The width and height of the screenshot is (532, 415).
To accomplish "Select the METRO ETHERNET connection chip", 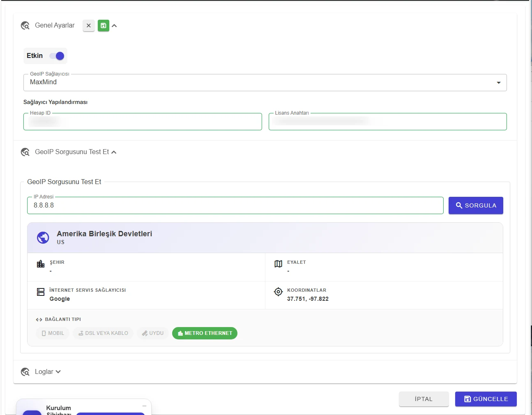I will 205,333.
